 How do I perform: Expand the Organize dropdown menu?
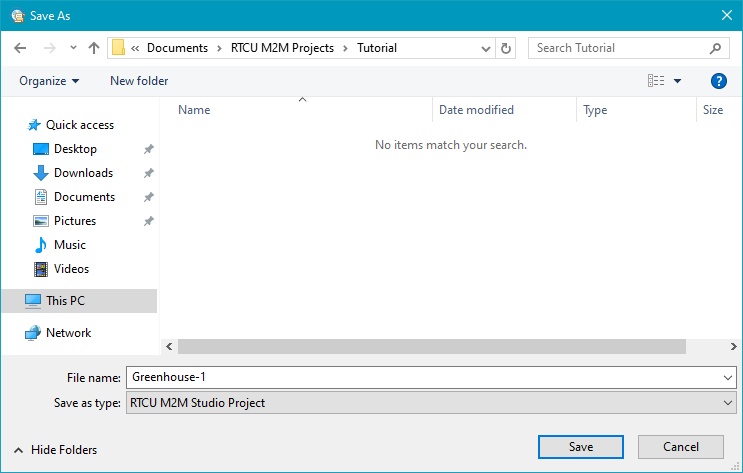[49, 81]
